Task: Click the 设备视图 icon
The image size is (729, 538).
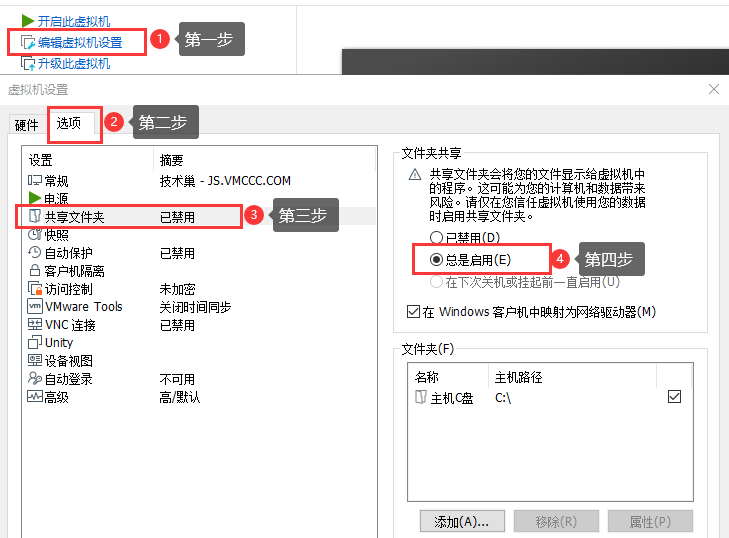Action: pyautogui.click(x=35, y=360)
